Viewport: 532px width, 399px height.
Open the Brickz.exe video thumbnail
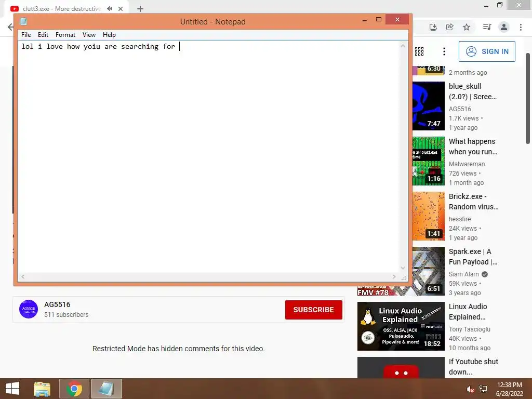click(x=429, y=216)
